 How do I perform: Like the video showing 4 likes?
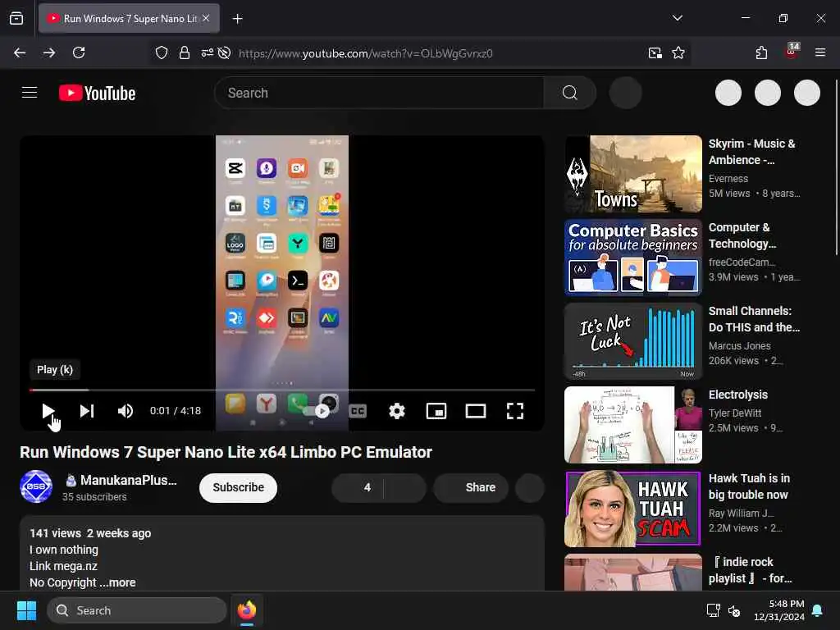click(x=358, y=487)
